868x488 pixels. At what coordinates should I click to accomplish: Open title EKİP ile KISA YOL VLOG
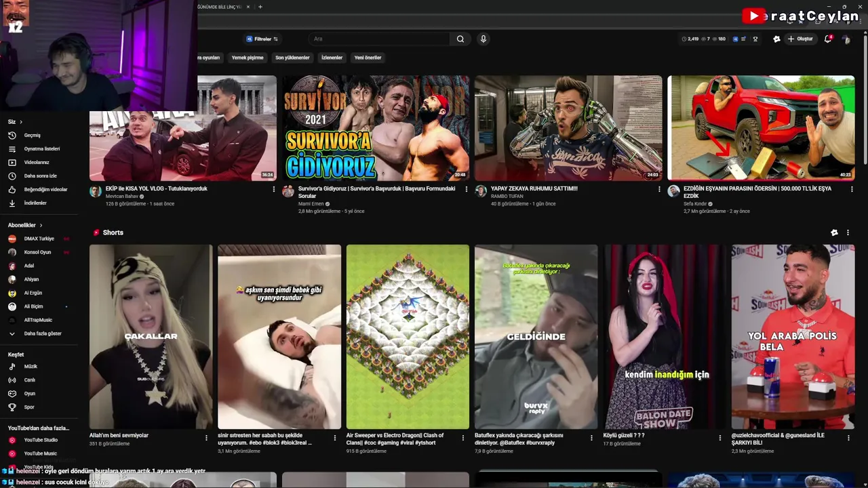click(157, 188)
